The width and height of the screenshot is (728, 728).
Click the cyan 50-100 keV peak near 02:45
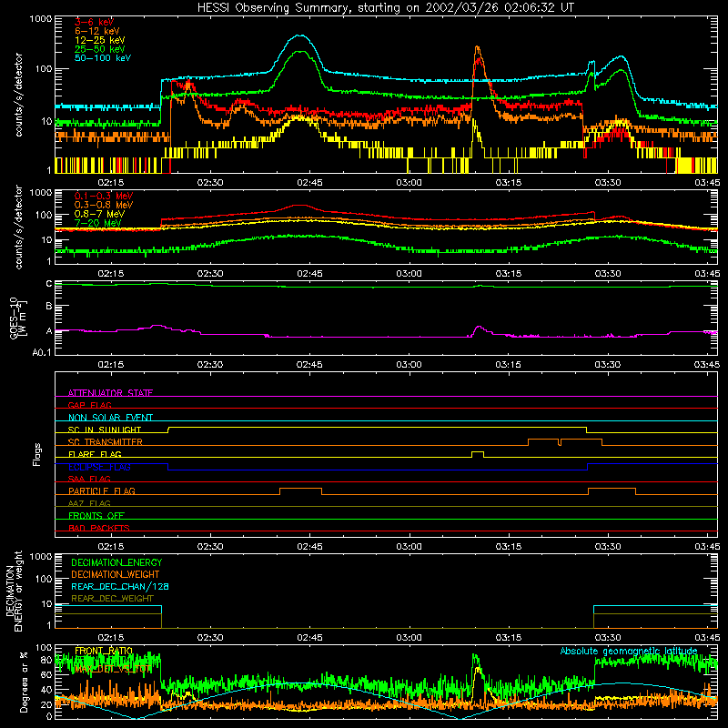pos(300,35)
